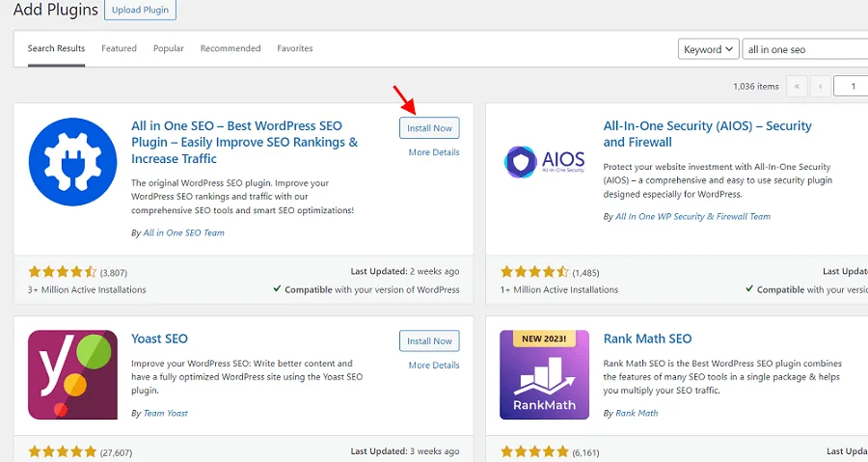
Task: Open the Recommended tab
Action: (x=231, y=48)
